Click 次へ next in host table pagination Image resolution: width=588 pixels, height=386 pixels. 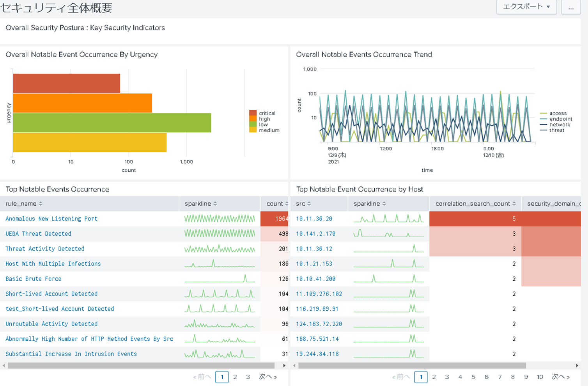pyautogui.click(x=561, y=377)
